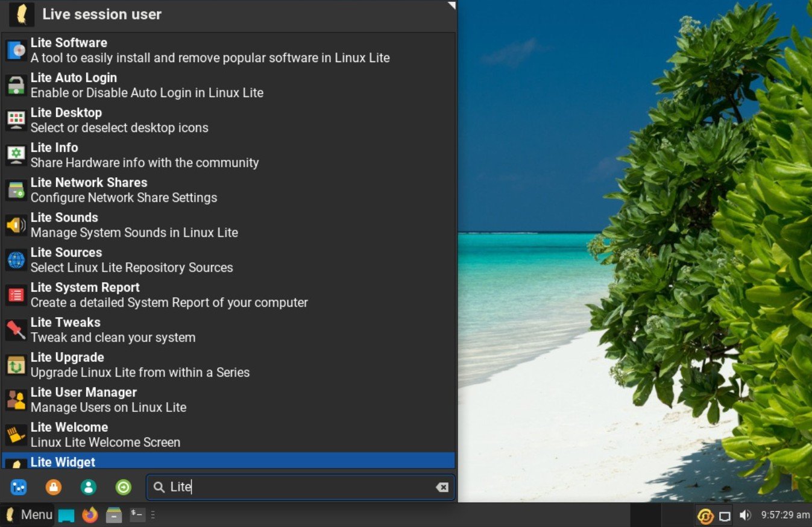
Task: Click inside the search input field
Action: [271, 487]
